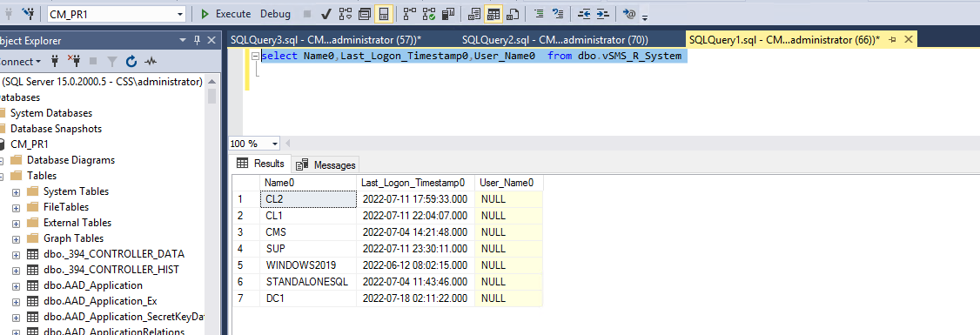Close the SQLQuery1.sql tab
The height and width of the screenshot is (335, 980).
coord(909,39)
